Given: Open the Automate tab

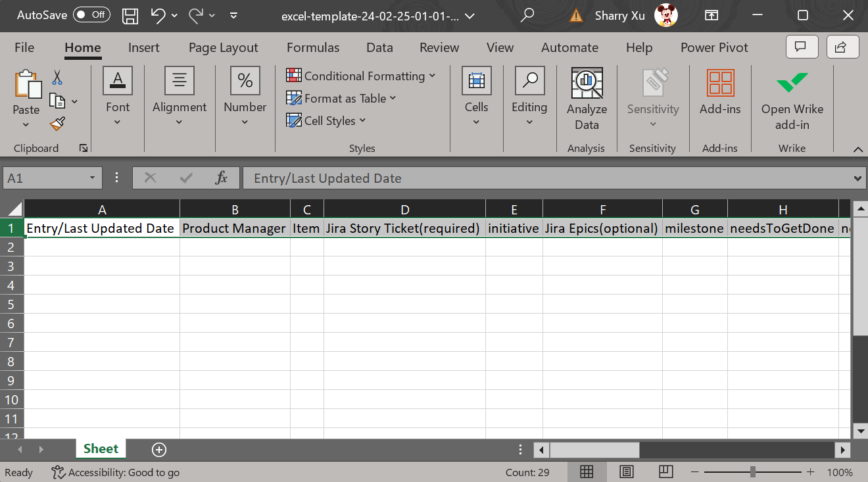Looking at the screenshot, I should (569, 47).
